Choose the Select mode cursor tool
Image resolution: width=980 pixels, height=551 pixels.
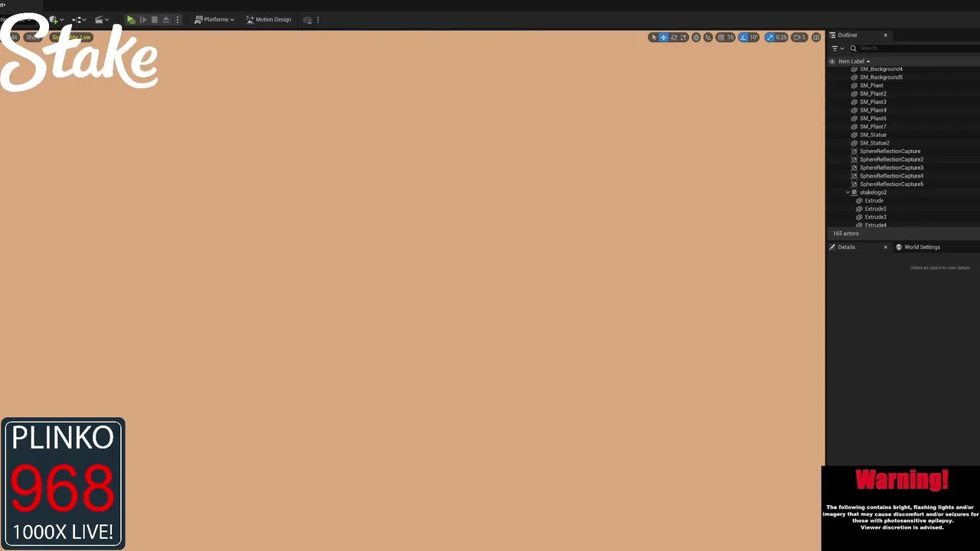(653, 37)
